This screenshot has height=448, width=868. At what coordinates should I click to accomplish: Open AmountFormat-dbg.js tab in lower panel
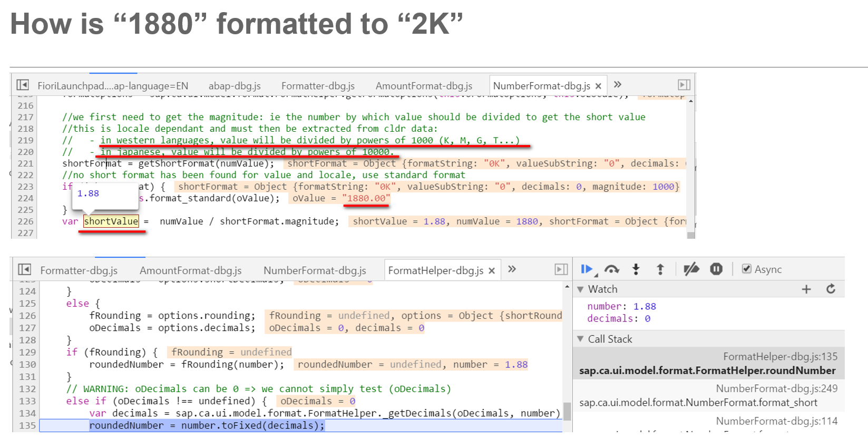pyautogui.click(x=191, y=270)
